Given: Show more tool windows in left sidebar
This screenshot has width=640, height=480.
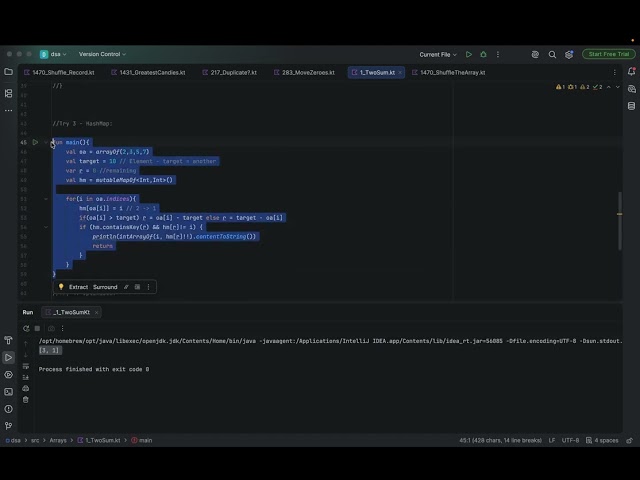Looking at the screenshot, I should (8, 110).
